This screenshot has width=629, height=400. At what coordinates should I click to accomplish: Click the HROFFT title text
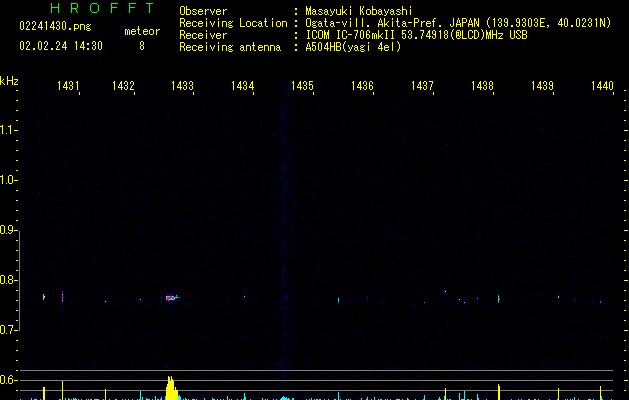(x=103, y=8)
